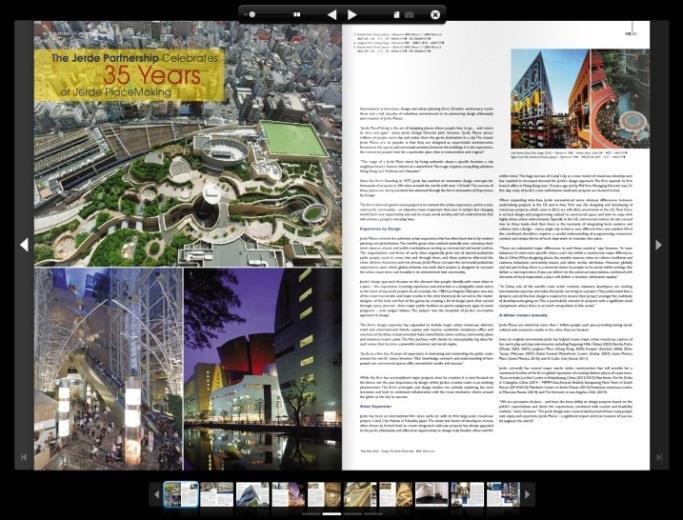The height and width of the screenshot is (520, 683).
Task: Open the tenth thumbnail with blue photos
Action: coord(503,494)
